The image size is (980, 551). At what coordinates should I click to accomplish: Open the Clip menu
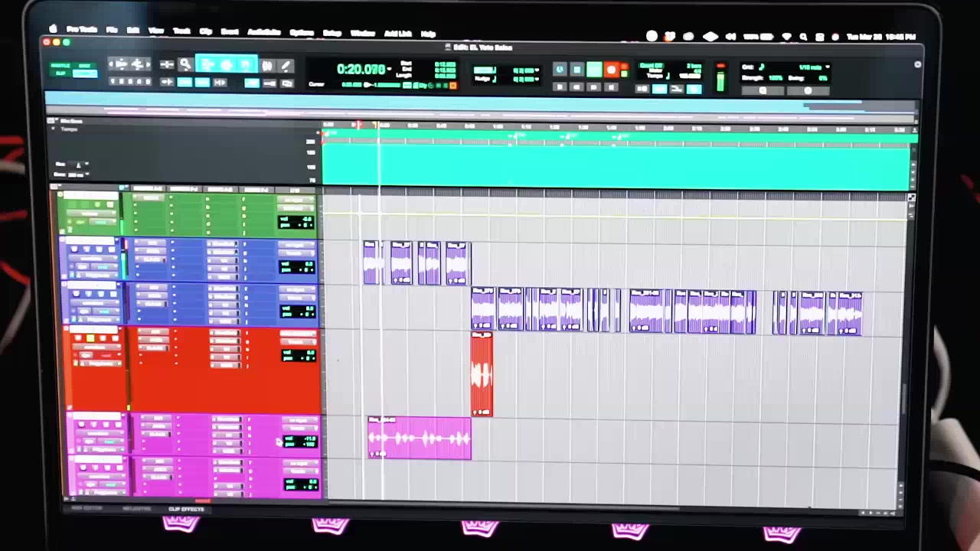(x=205, y=31)
